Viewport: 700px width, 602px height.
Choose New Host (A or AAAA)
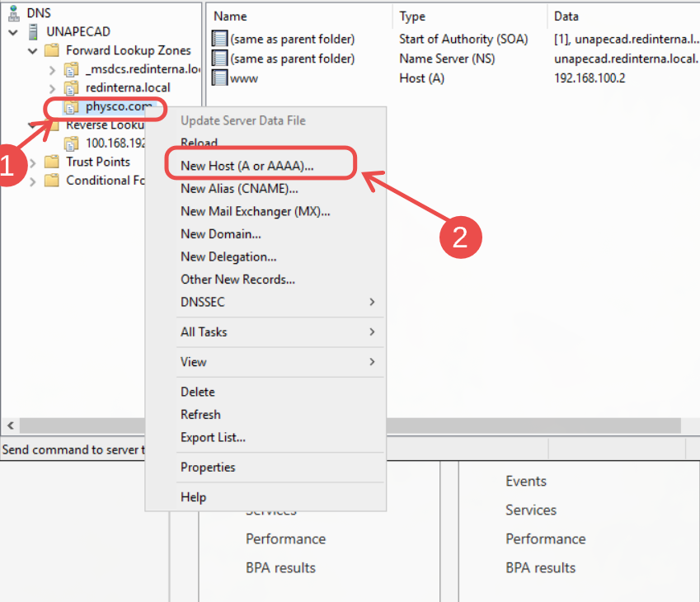coord(265,166)
